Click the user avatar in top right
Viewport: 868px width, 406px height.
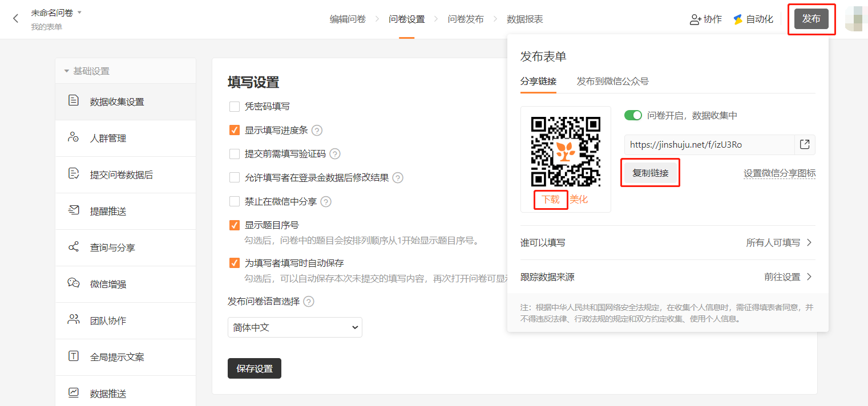click(857, 19)
